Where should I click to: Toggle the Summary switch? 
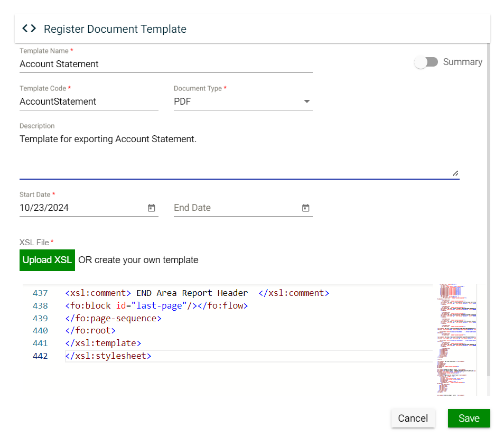point(426,62)
